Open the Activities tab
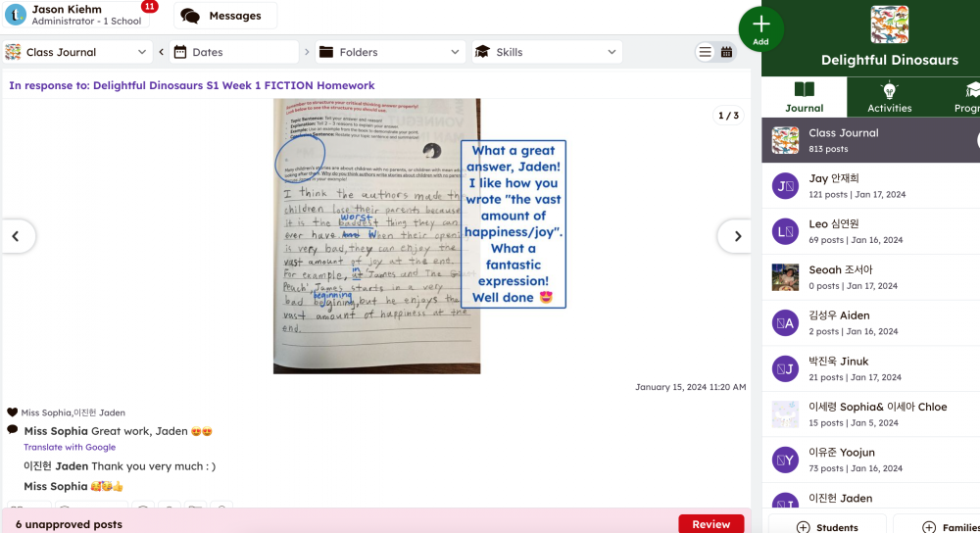 pyautogui.click(x=889, y=97)
